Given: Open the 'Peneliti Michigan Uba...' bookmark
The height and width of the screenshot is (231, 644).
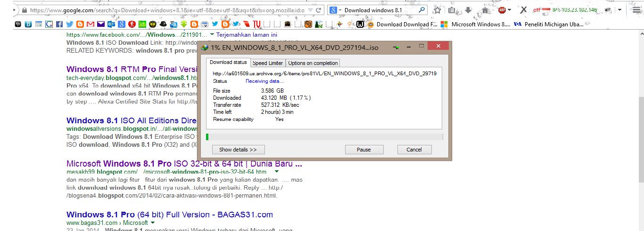Looking at the screenshot, I should tap(549, 24).
